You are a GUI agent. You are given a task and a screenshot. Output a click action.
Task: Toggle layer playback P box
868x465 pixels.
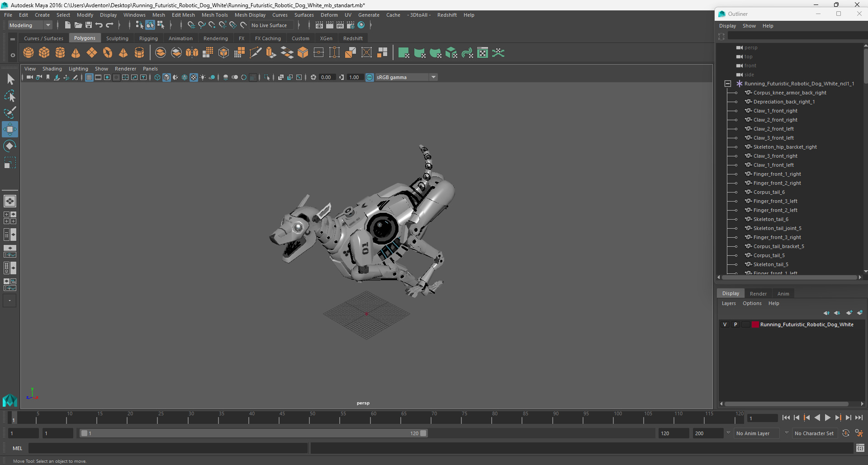tap(735, 324)
